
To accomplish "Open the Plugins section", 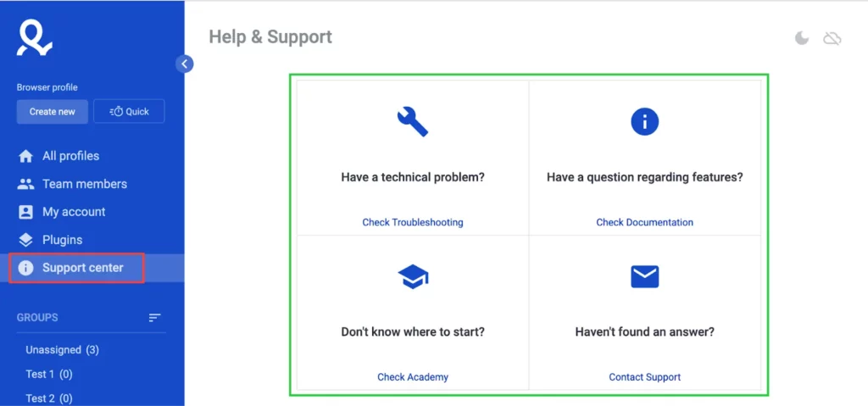I will (62, 240).
